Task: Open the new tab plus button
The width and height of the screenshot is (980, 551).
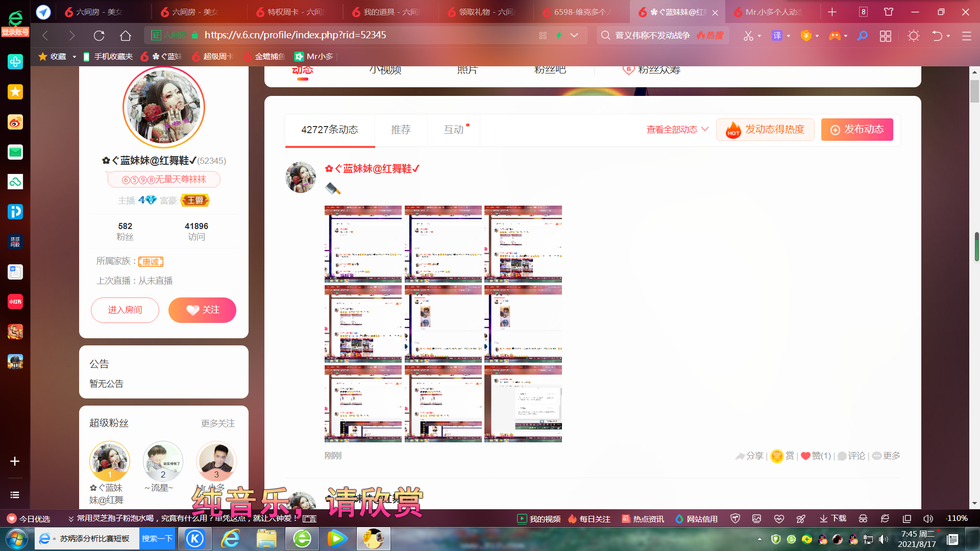Action: coord(832,12)
